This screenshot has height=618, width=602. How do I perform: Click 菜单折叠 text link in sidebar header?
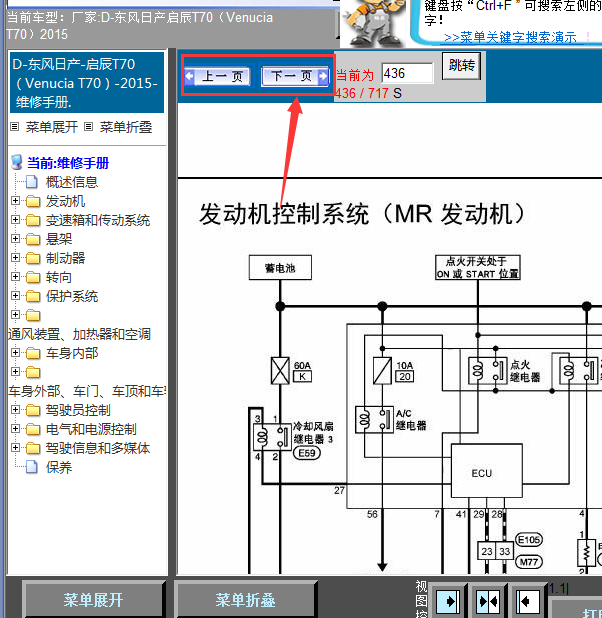(126, 127)
